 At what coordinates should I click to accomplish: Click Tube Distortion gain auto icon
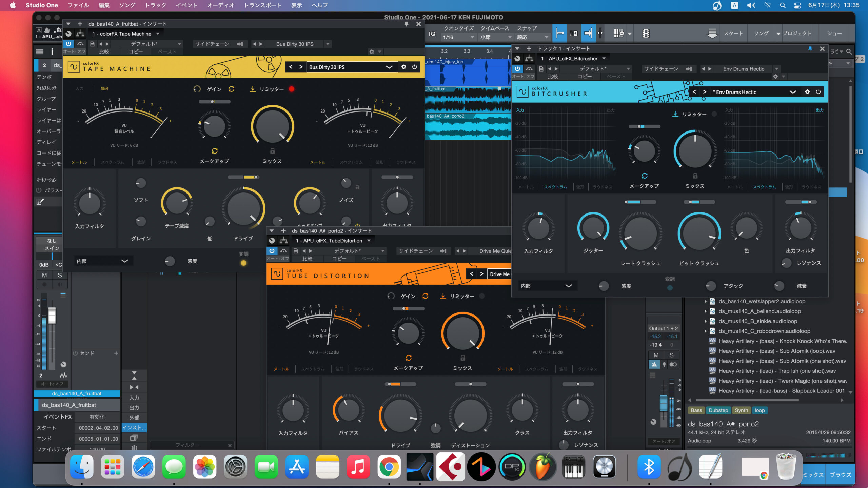(x=425, y=296)
